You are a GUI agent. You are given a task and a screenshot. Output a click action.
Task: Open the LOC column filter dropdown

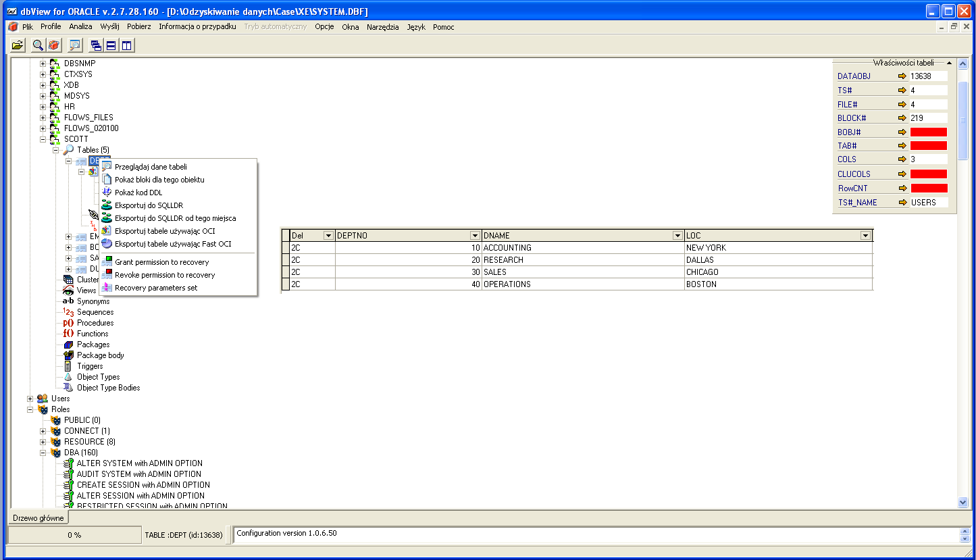[865, 236]
